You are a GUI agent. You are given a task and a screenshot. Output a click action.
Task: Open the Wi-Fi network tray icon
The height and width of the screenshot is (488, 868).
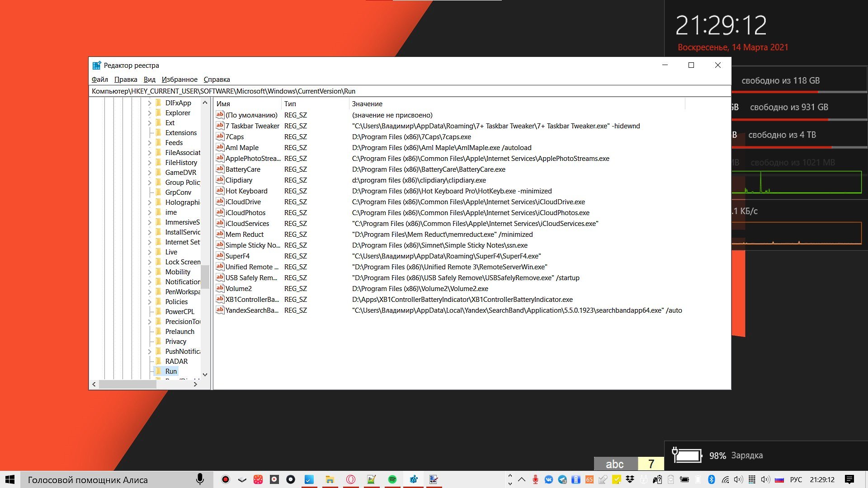pos(725,479)
